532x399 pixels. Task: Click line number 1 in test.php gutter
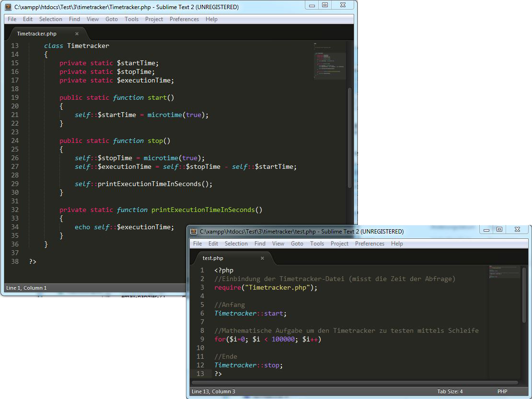[x=202, y=270]
